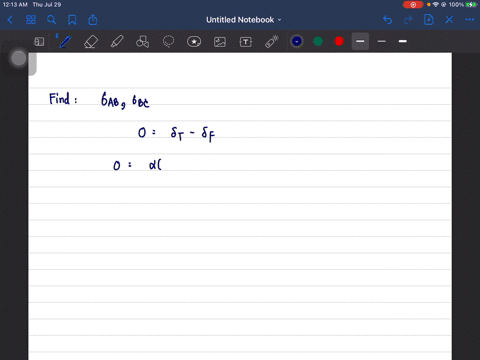
Task: Select the Text box tool
Action: (x=246, y=42)
